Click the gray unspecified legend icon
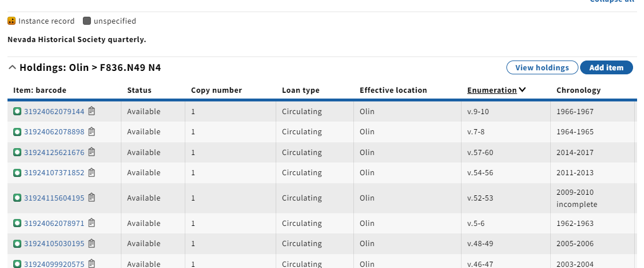Screen dimensions: 644x268 [87, 21]
